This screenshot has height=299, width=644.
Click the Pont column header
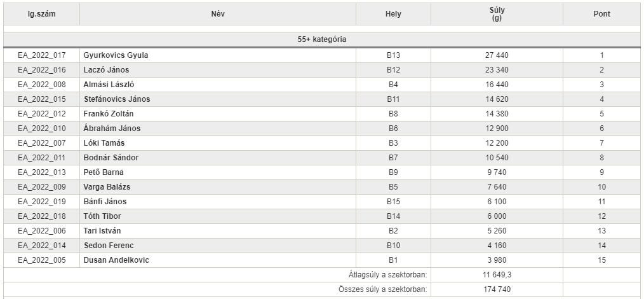point(601,14)
